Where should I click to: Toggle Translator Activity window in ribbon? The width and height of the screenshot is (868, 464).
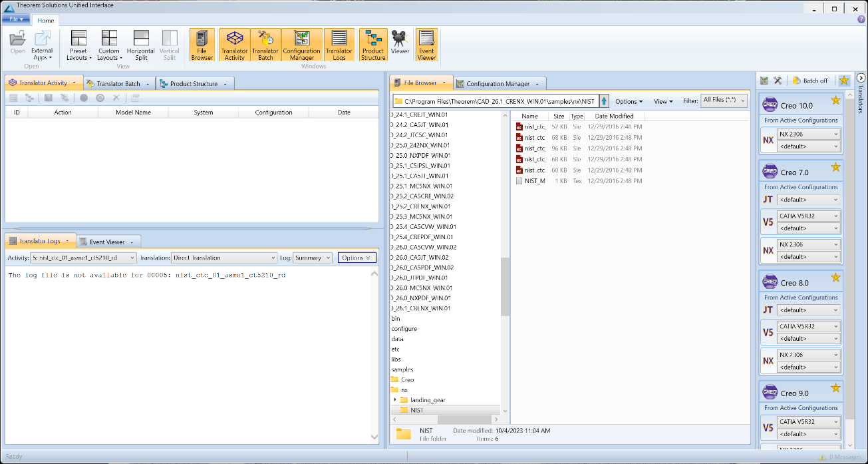coord(234,45)
